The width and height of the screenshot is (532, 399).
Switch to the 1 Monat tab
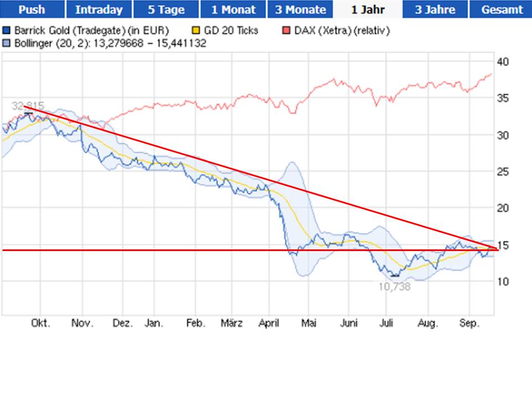pyautogui.click(x=232, y=9)
